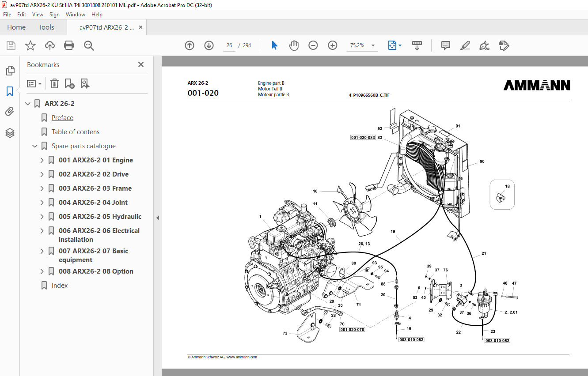
Task: Expand the 003 ARX26-2 03 Frame bookmark
Action: click(x=42, y=188)
